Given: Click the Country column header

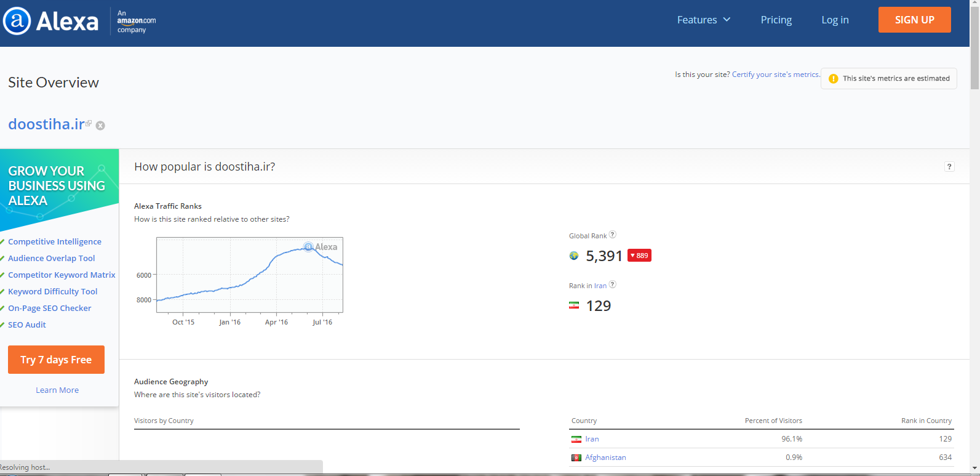Looking at the screenshot, I should [x=584, y=421].
